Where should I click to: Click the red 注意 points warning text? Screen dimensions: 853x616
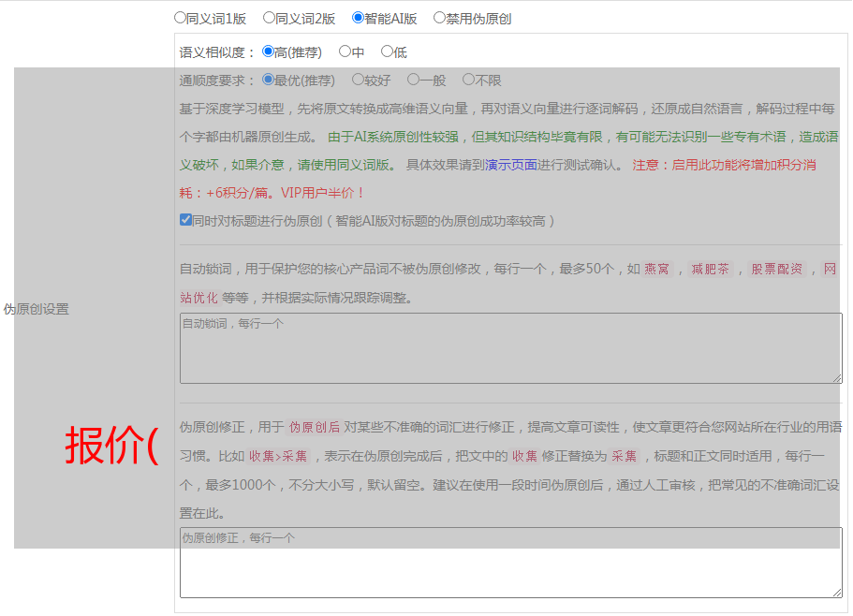498,179
